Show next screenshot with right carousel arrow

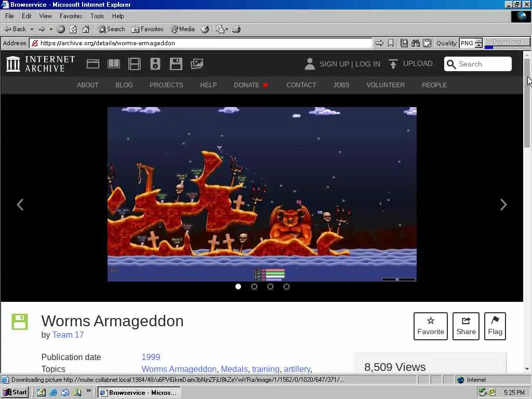click(503, 204)
